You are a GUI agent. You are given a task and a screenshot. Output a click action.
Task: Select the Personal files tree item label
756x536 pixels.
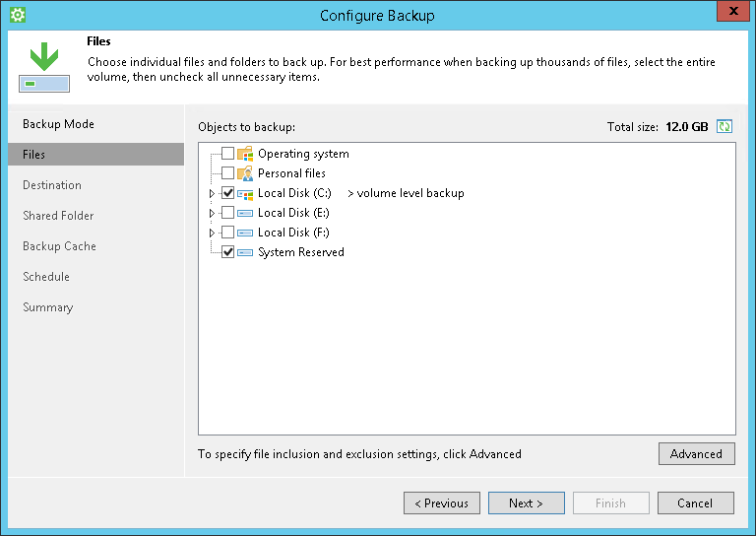tap(291, 173)
